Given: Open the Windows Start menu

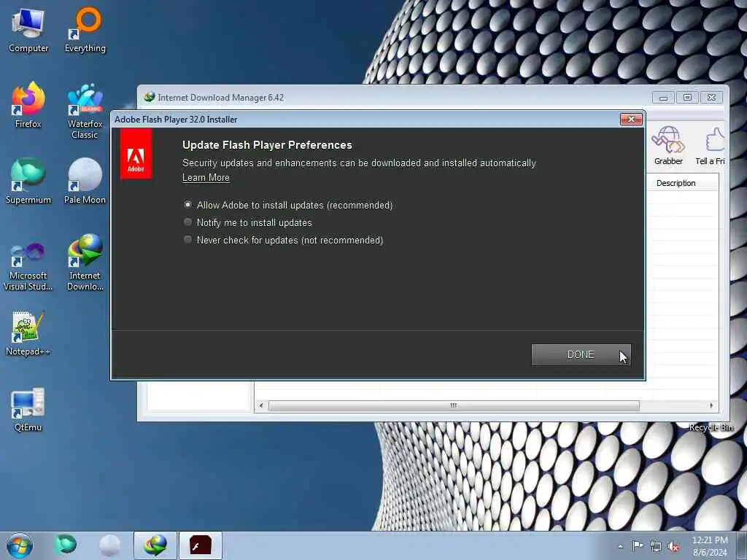Looking at the screenshot, I should click(20, 545).
